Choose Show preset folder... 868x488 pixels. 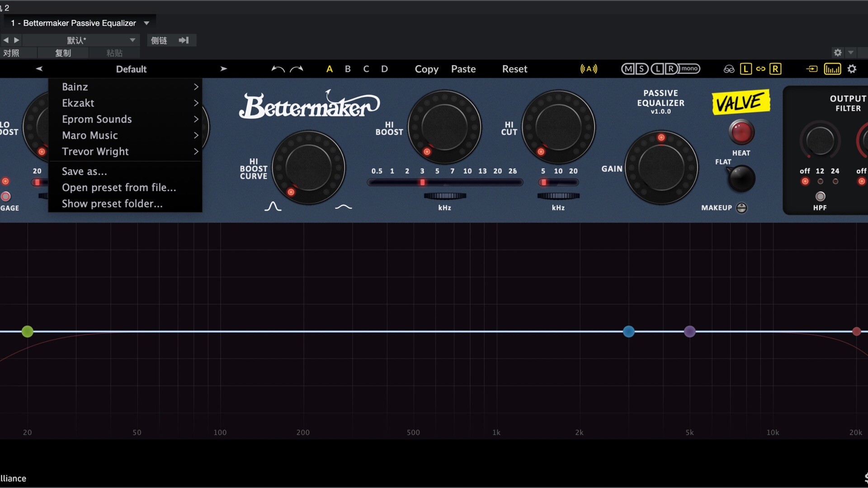click(125, 204)
